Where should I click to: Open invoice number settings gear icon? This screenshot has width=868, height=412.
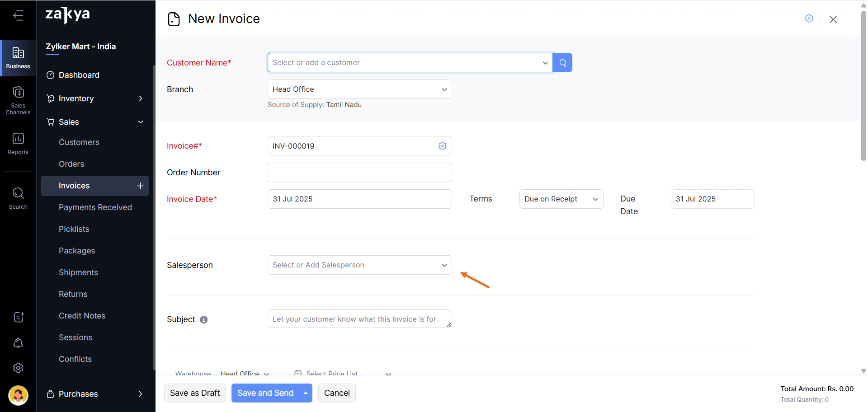[x=442, y=146]
